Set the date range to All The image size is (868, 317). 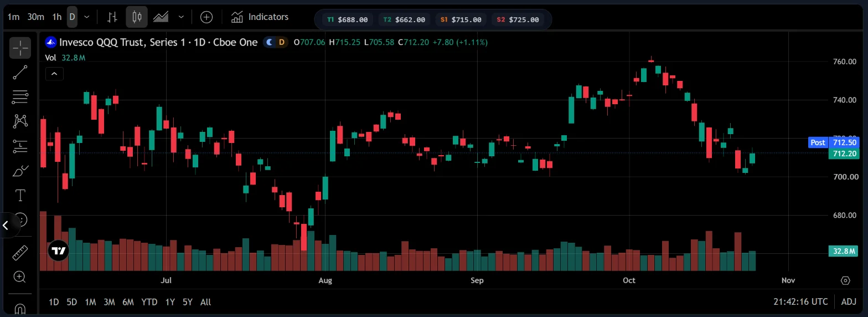click(205, 302)
